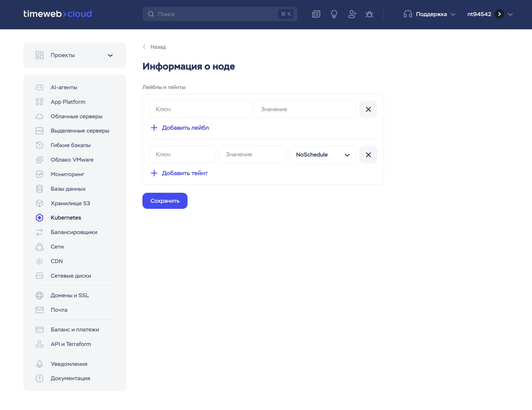Click the news feed icon in header
532x410 pixels.
pyautogui.click(x=316, y=14)
